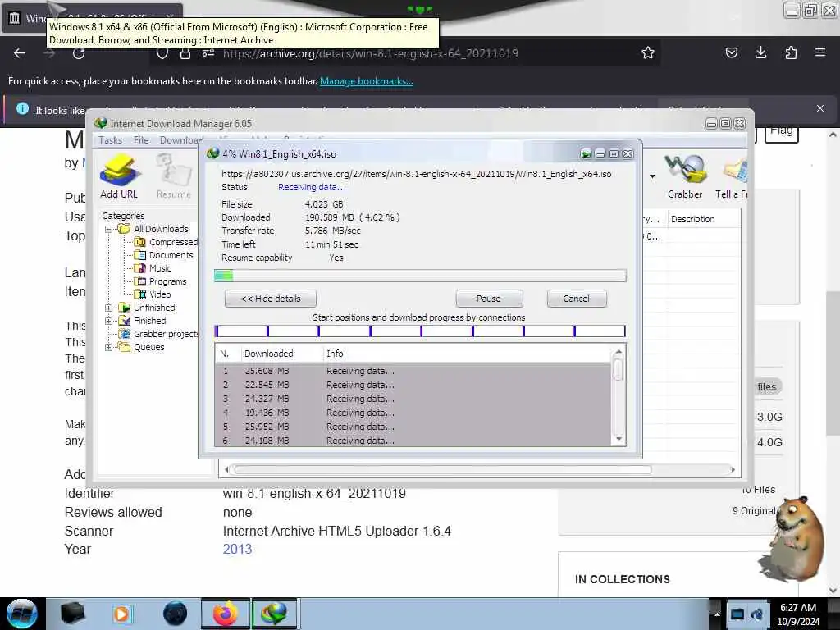Open the media player taskbar icon
The height and width of the screenshot is (630, 840).
[121, 614]
